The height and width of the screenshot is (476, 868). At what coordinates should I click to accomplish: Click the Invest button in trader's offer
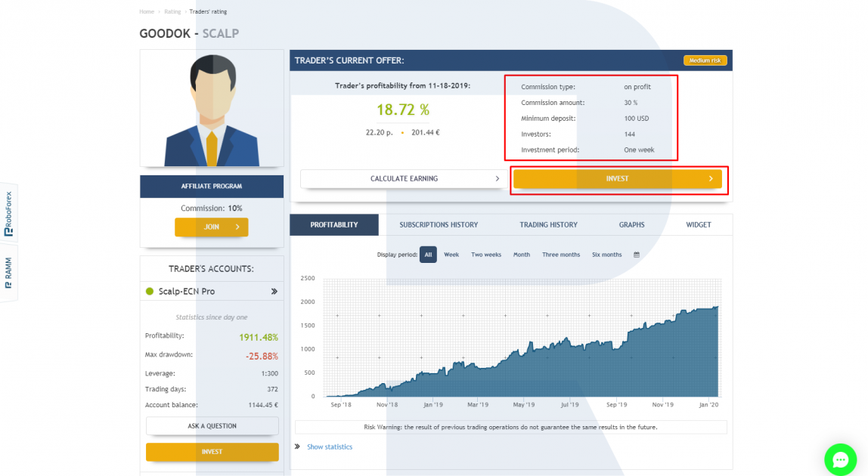(x=617, y=179)
